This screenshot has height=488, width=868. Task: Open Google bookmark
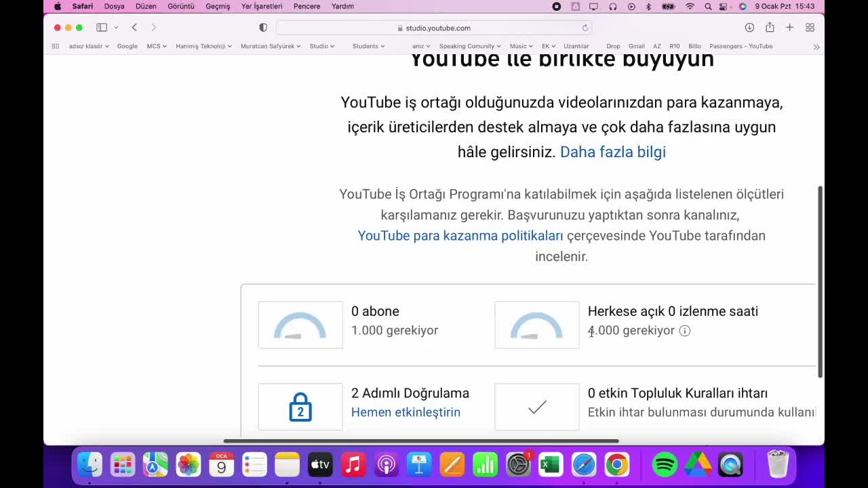click(x=127, y=46)
